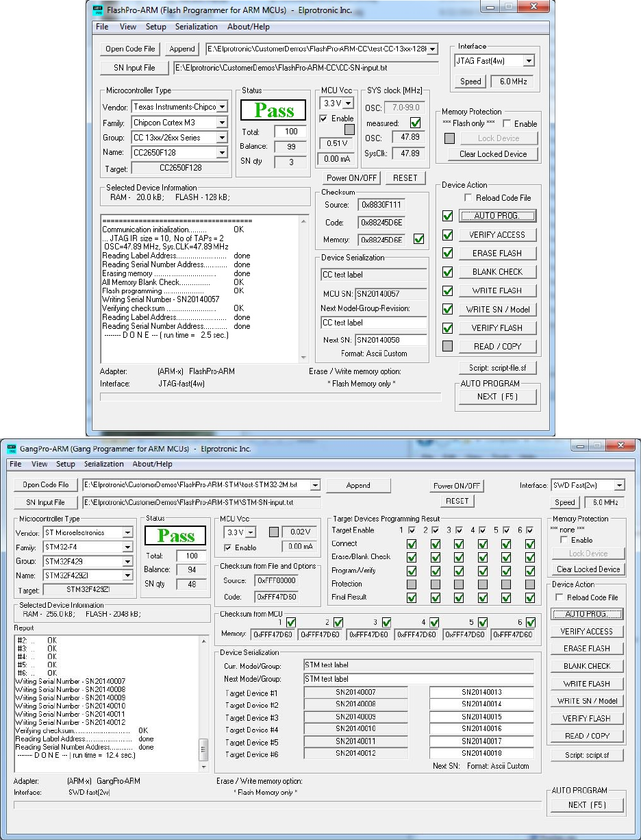Click green checkmark next to AUTO PROG. in FlashPro
The image size is (641, 840).
pyautogui.click(x=448, y=216)
